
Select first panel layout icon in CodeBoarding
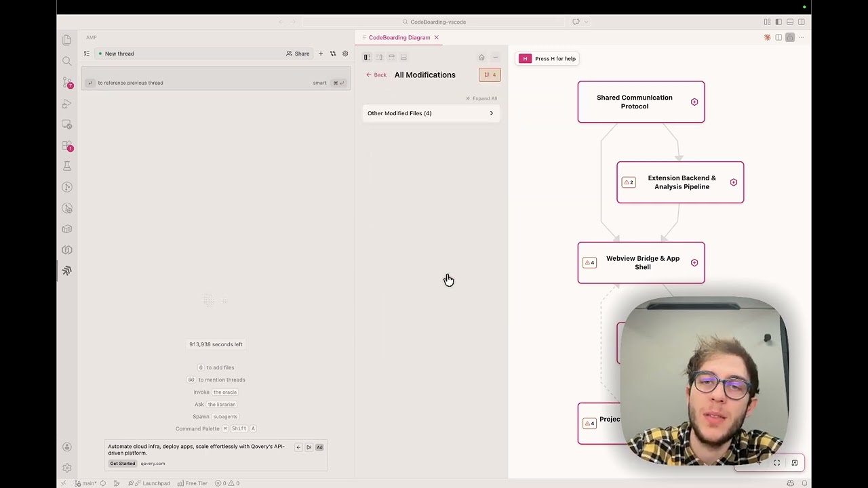pyautogui.click(x=367, y=58)
